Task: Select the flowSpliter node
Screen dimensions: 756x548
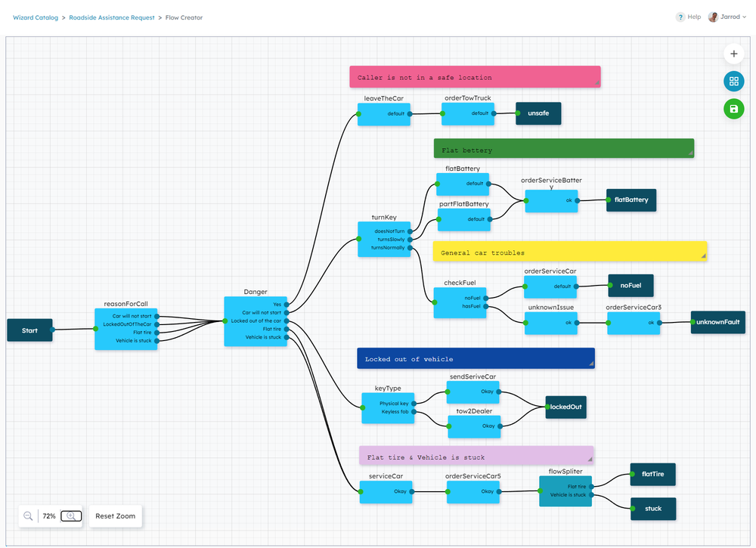Action: tap(565, 491)
